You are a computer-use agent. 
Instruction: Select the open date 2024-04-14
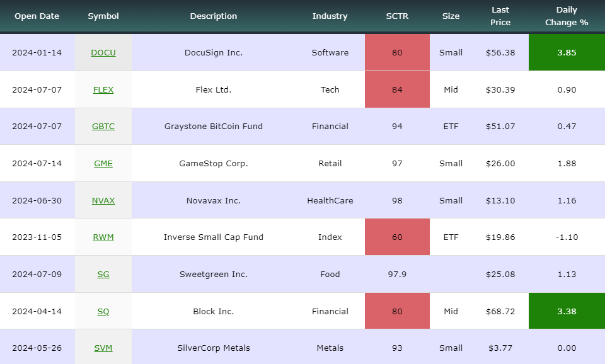point(37,311)
